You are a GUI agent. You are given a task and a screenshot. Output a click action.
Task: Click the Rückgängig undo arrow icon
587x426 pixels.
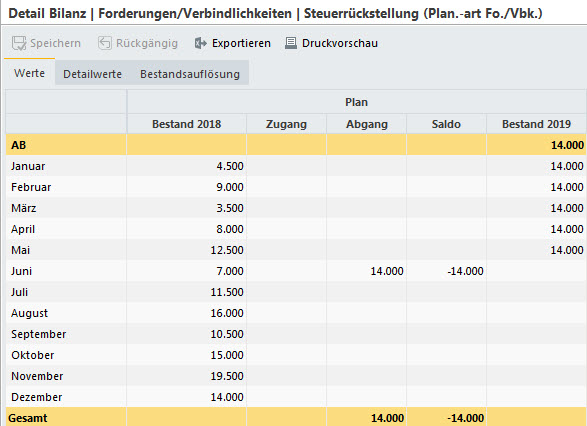105,43
